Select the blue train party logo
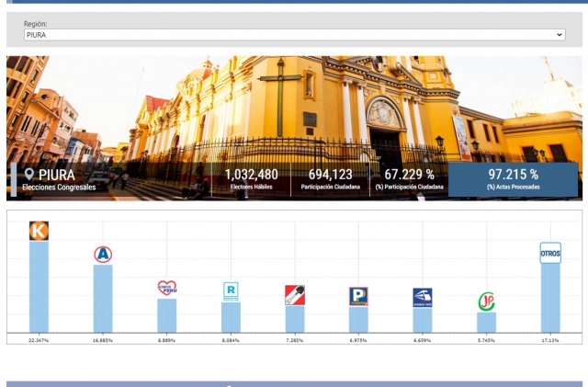Viewport: 588px width, 387px height. click(x=422, y=297)
